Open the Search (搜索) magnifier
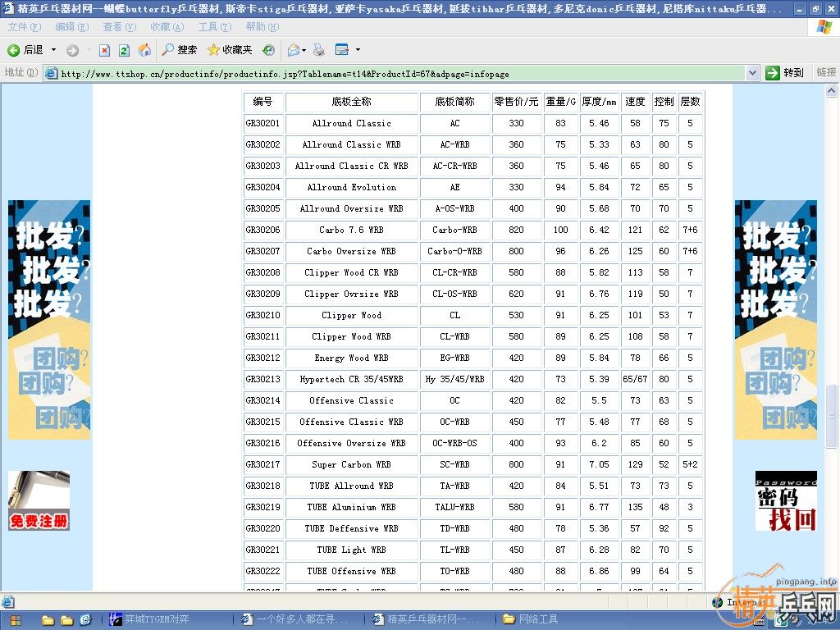 click(180, 50)
